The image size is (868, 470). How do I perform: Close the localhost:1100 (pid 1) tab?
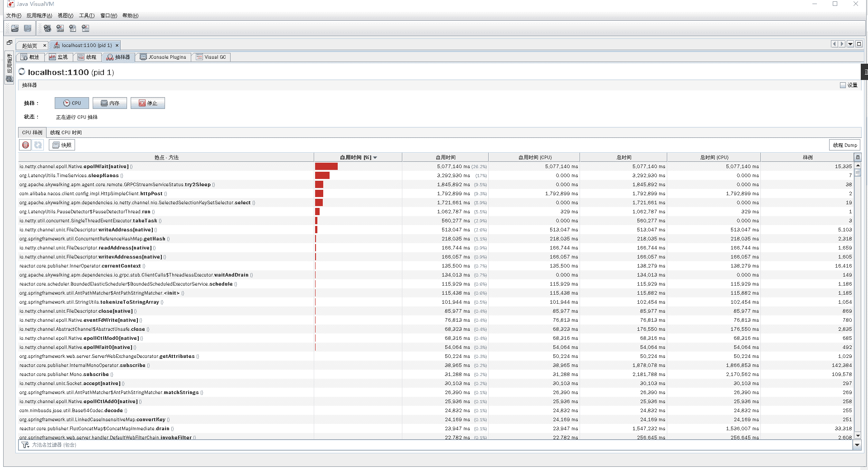point(117,46)
